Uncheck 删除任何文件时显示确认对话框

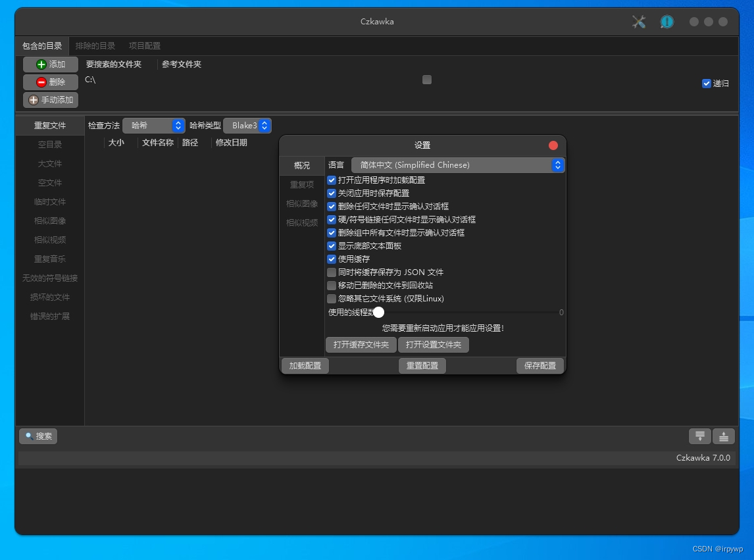[332, 207]
